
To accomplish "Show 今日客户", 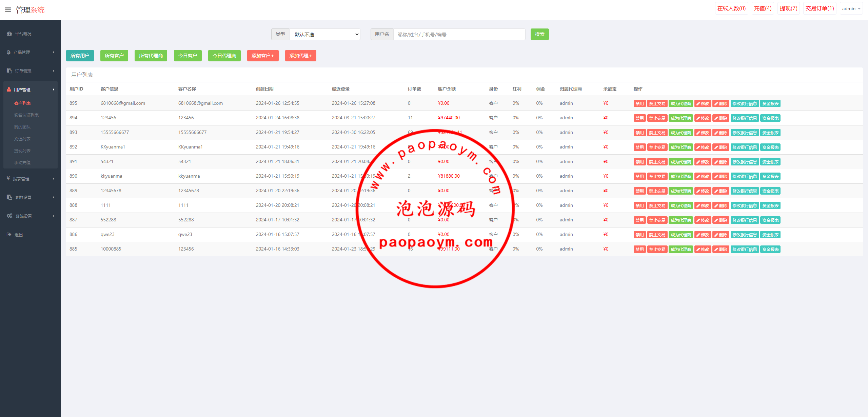I will (188, 56).
